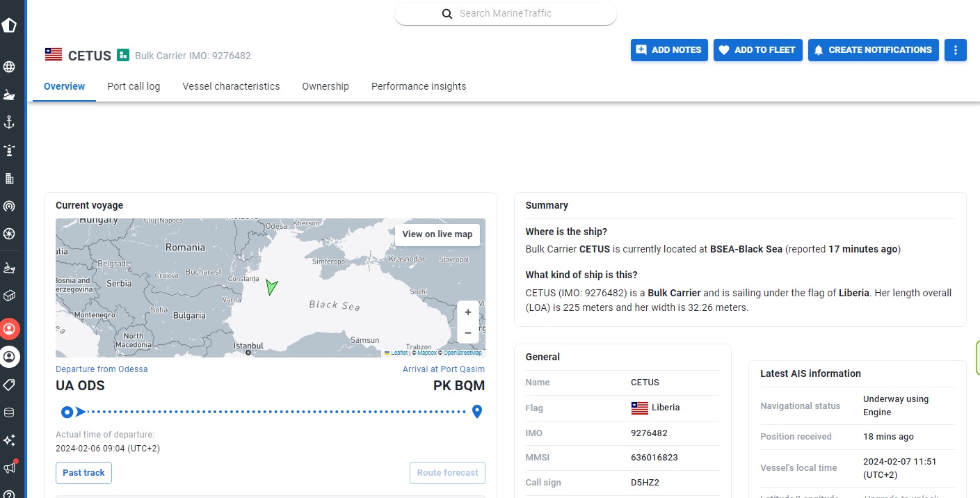The image size is (980, 498).
Task: Switch to the Port call log tab
Action: point(134,86)
